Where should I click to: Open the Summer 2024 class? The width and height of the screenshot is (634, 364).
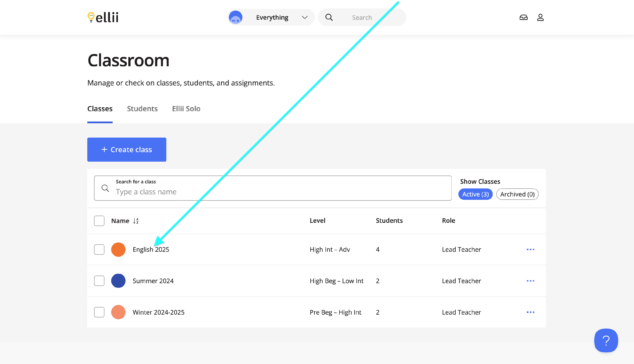point(153,281)
